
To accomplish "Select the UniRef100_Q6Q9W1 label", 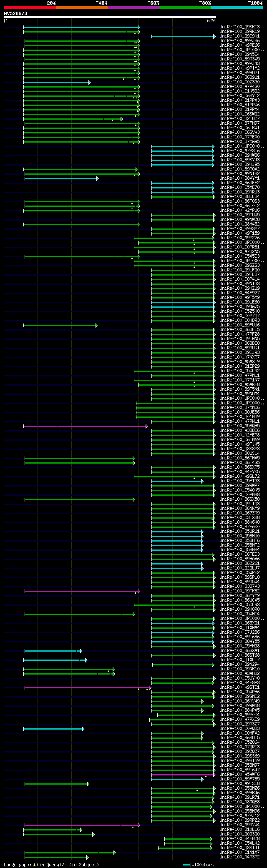I will [x=239, y=78].
